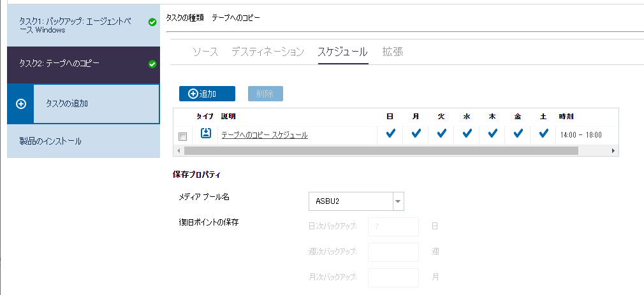Switch to the ソース tab
The height and width of the screenshot is (295, 644).
(x=205, y=52)
